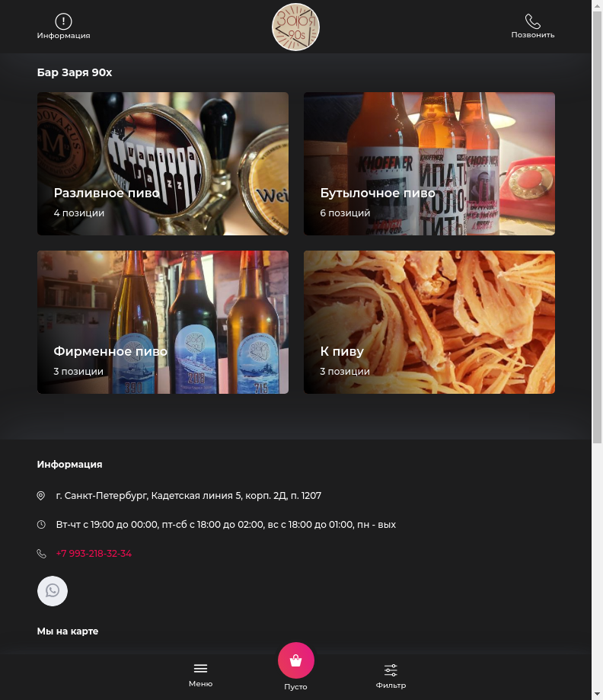Screen dimensions: 603x700
Task: Open the К пиву snacks card
Action: [429, 322]
